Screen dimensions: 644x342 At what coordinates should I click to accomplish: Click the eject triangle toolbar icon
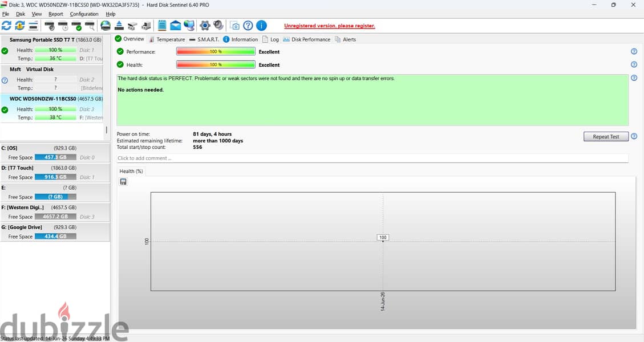[119, 26]
